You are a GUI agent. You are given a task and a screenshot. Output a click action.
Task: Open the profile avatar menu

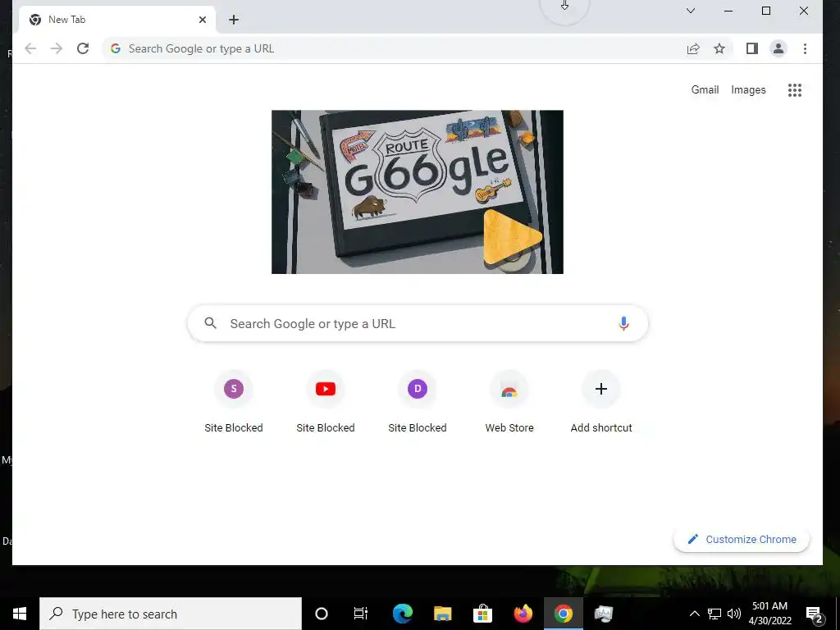pos(778,48)
